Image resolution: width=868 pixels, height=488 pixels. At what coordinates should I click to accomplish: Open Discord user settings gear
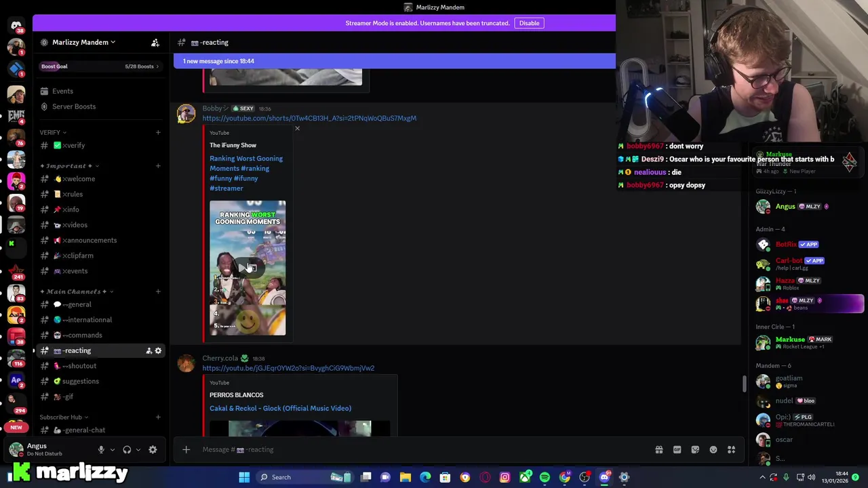pyautogui.click(x=153, y=450)
